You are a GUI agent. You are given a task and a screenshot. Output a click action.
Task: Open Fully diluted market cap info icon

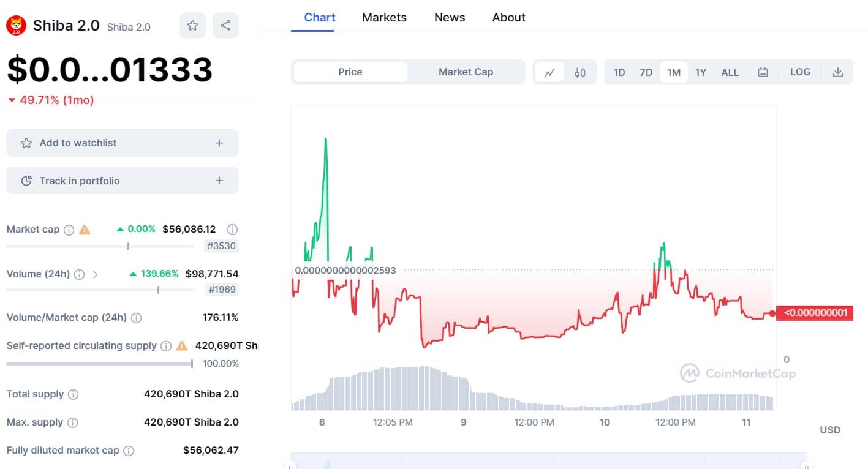pos(129,451)
